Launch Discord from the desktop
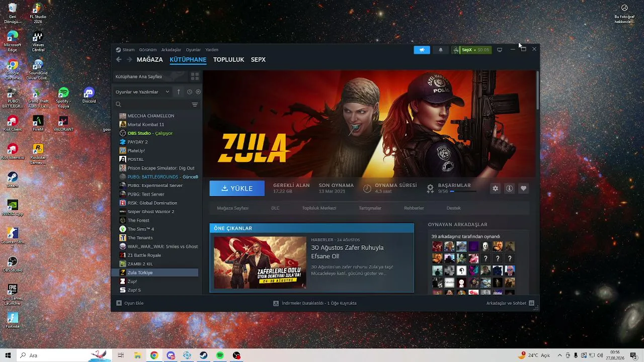This screenshot has width=644, height=362. click(x=89, y=95)
